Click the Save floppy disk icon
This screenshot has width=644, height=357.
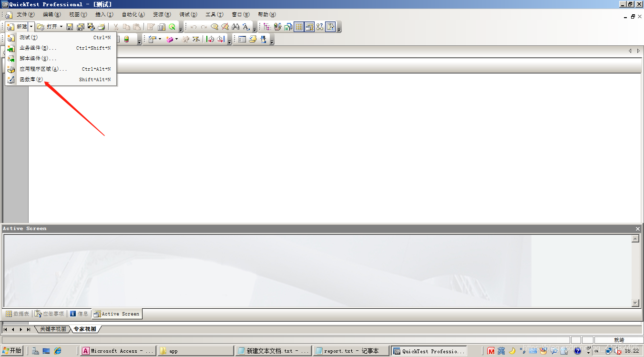tap(70, 27)
